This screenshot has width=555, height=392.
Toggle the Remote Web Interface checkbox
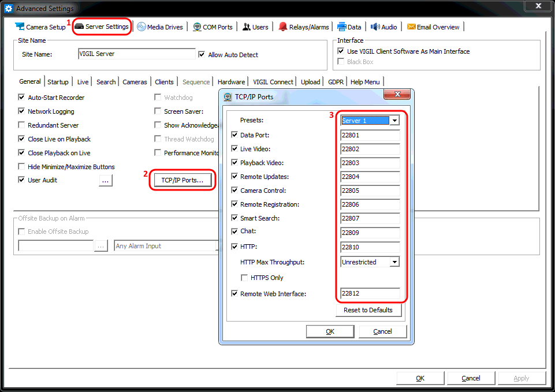(234, 293)
